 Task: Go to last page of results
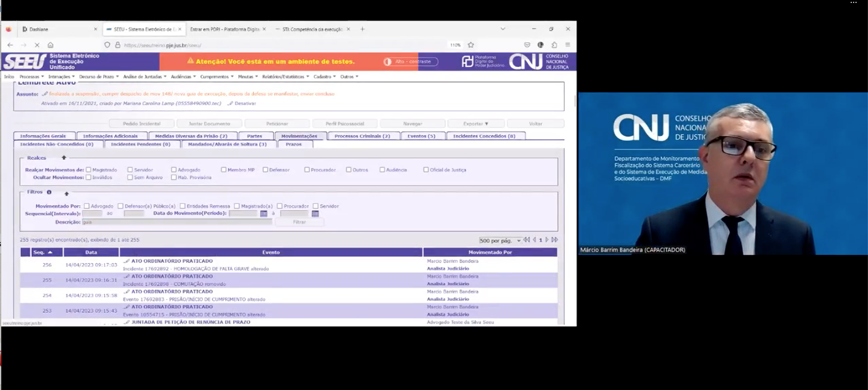[555, 240]
